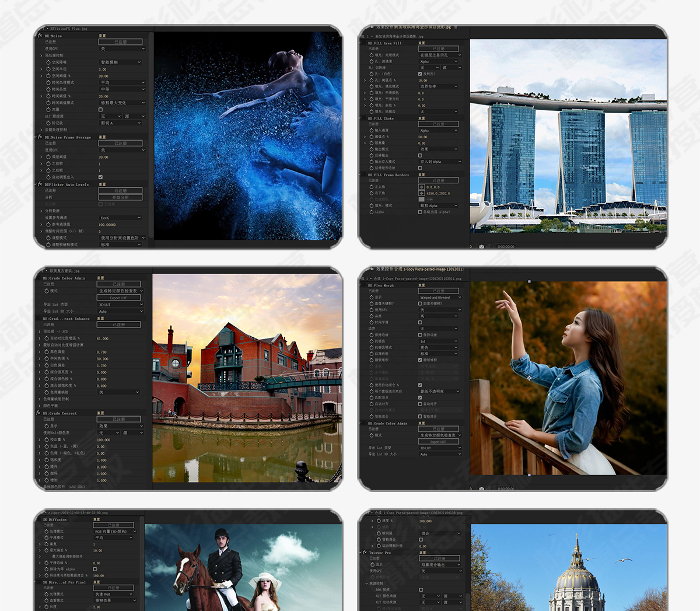Open the 中等 dropdown for 时间品质

(x=122, y=89)
